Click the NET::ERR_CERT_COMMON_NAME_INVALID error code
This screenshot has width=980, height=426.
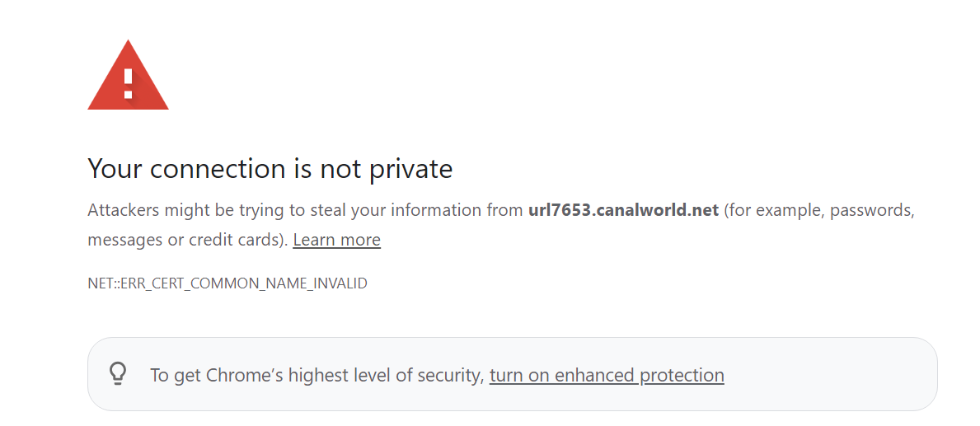227,283
